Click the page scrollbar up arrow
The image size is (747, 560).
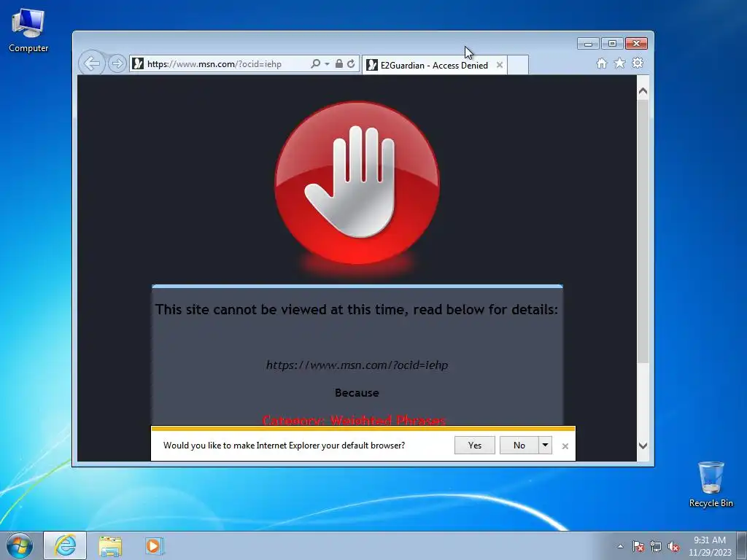(x=643, y=91)
